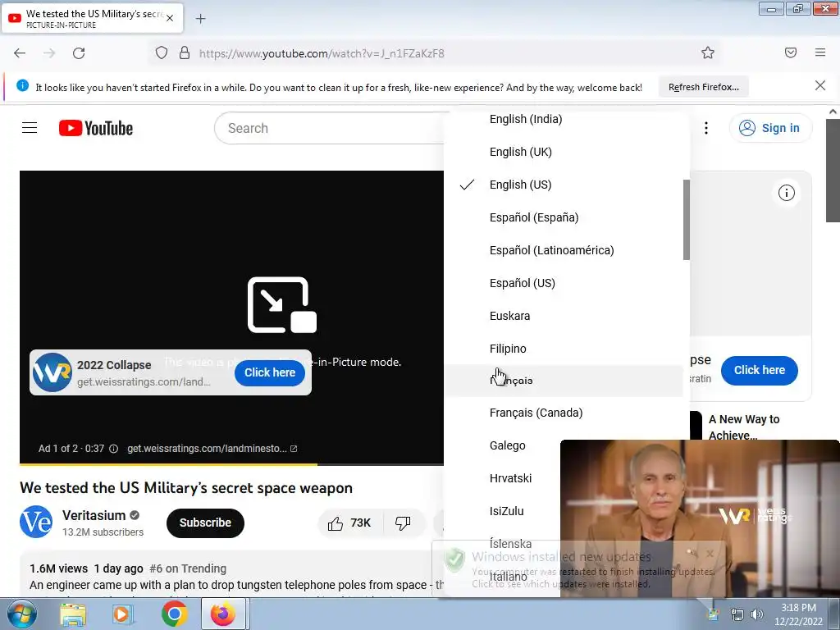This screenshot has width=840, height=630.
Task: Click the sidebar ad Click here button
Action: pyautogui.click(x=759, y=370)
